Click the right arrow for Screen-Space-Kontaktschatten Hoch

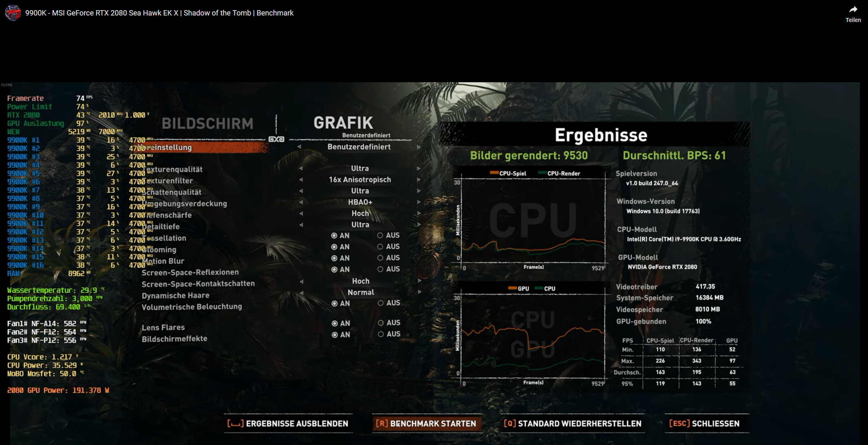[419, 281]
